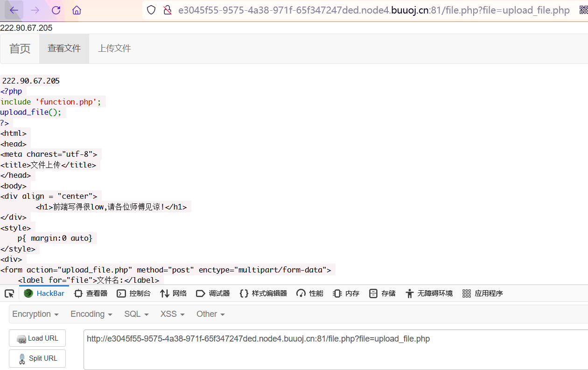Click the browser forward arrow

(35, 10)
